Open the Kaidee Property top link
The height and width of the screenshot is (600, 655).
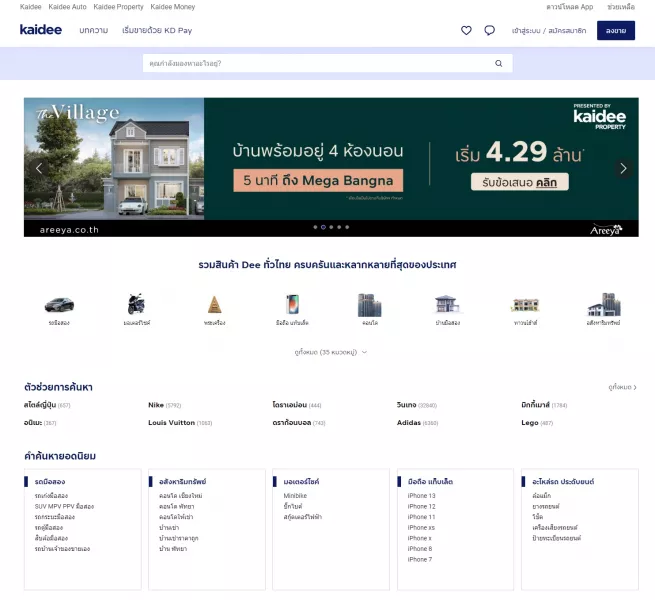(x=118, y=7)
